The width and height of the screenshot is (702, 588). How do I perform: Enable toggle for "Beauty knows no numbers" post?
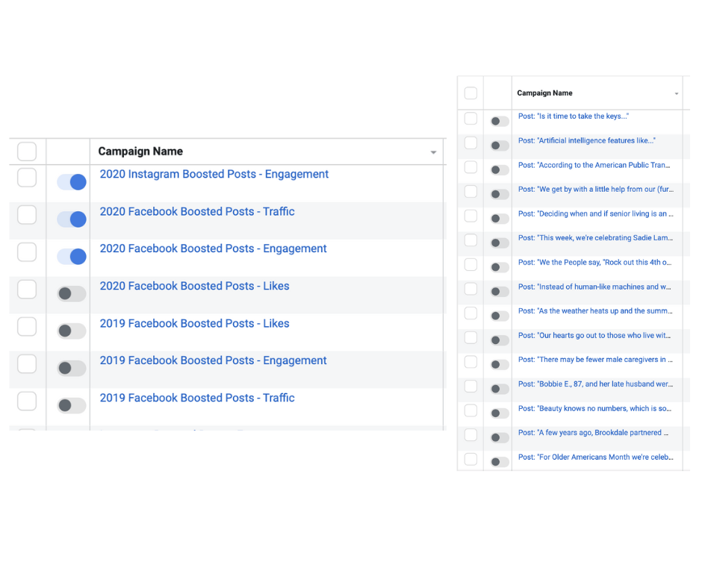pyautogui.click(x=500, y=413)
